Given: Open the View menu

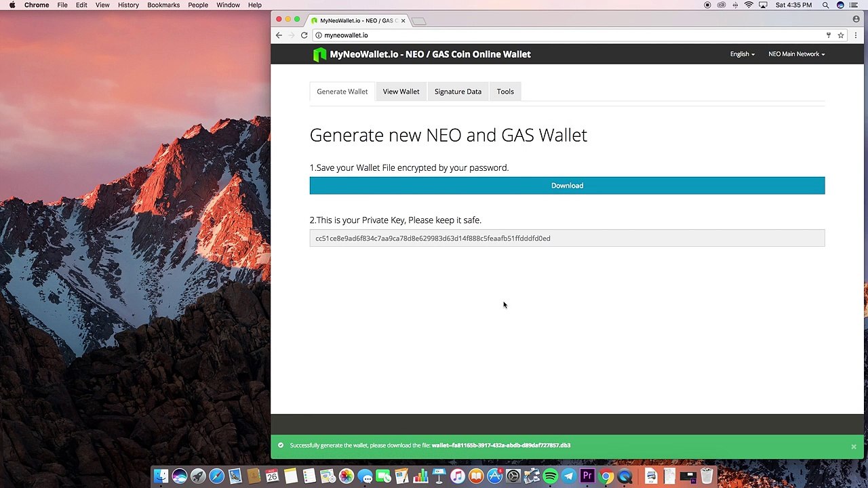Looking at the screenshot, I should [x=102, y=5].
